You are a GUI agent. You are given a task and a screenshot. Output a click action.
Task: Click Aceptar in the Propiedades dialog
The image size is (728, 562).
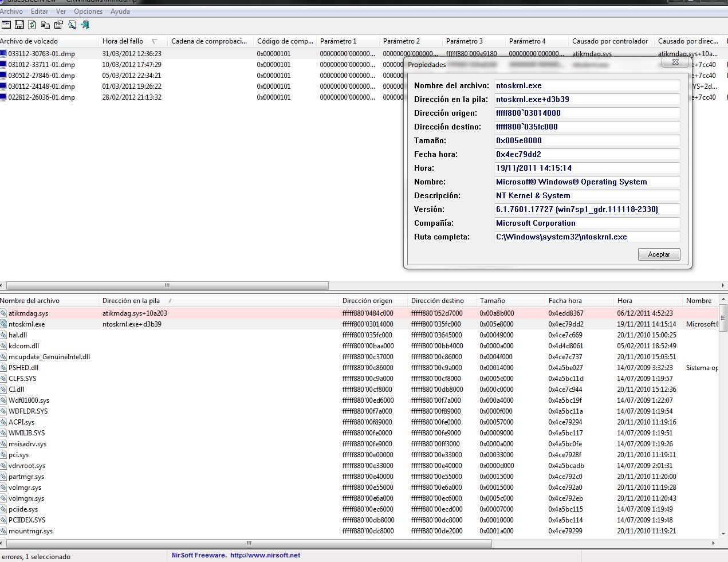pos(659,254)
